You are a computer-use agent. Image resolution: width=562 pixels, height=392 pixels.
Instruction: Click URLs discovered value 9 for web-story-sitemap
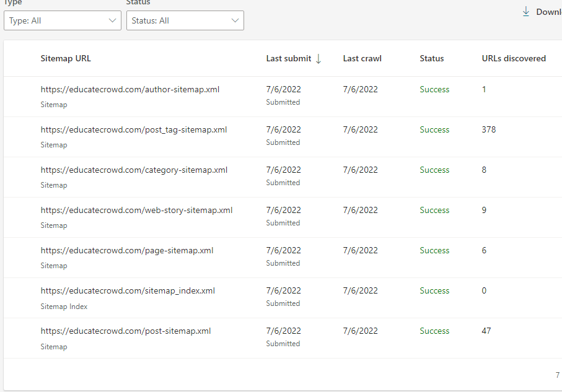[484, 210]
